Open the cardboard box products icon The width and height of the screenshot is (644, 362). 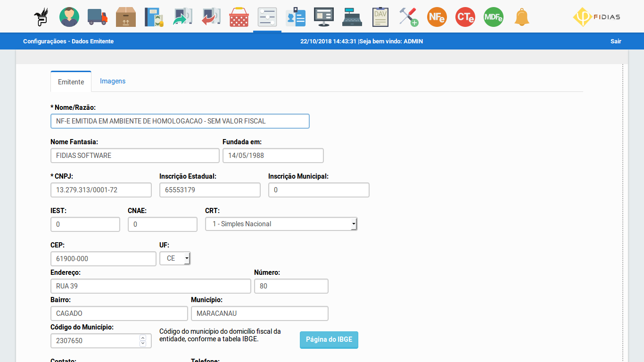[x=126, y=17]
